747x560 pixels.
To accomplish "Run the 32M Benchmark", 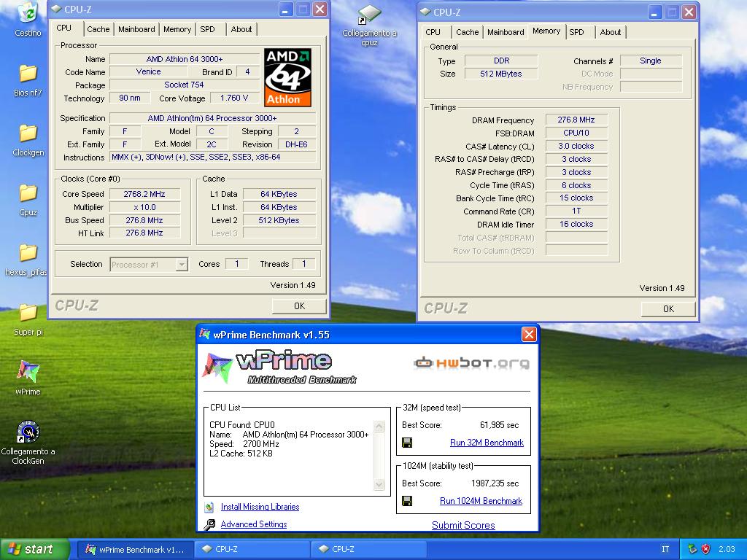I will pos(487,443).
